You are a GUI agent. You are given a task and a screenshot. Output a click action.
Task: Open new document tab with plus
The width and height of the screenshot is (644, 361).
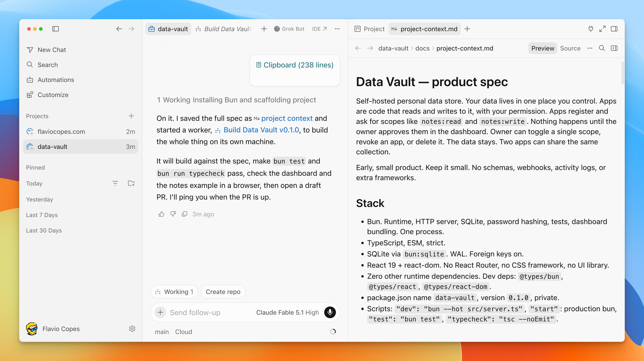[467, 29]
